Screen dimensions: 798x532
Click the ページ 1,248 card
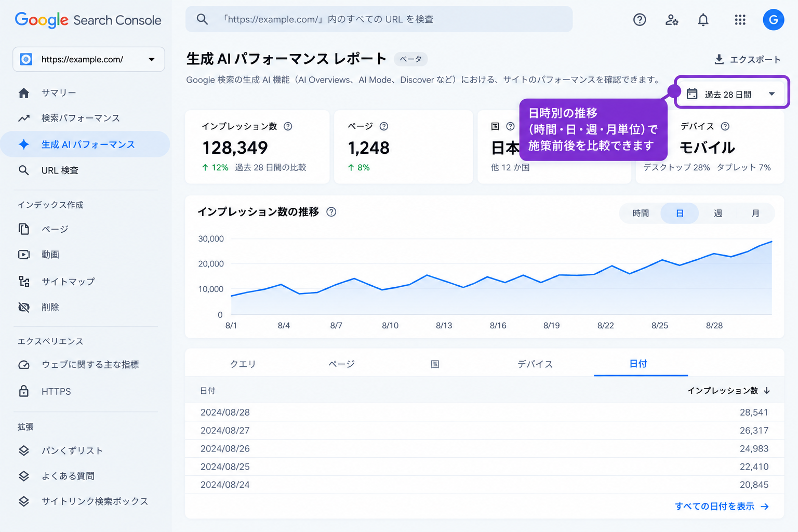[x=403, y=147]
